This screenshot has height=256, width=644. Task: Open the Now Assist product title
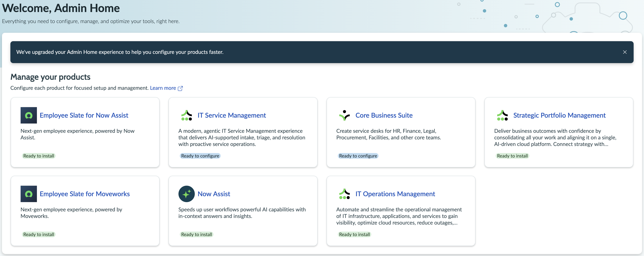coord(214,194)
